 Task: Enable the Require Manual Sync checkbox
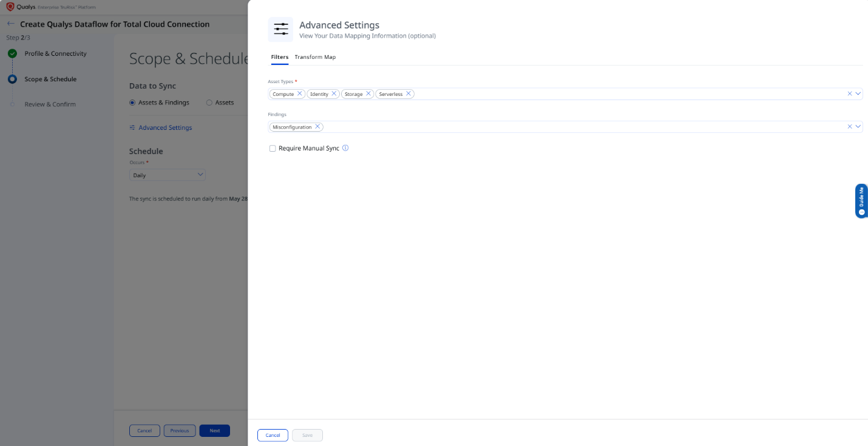pos(273,149)
